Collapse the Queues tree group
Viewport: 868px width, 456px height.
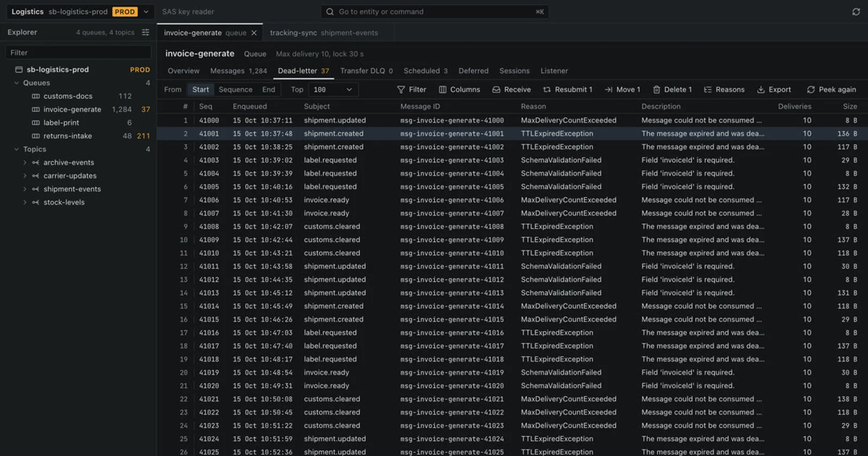[16, 83]
